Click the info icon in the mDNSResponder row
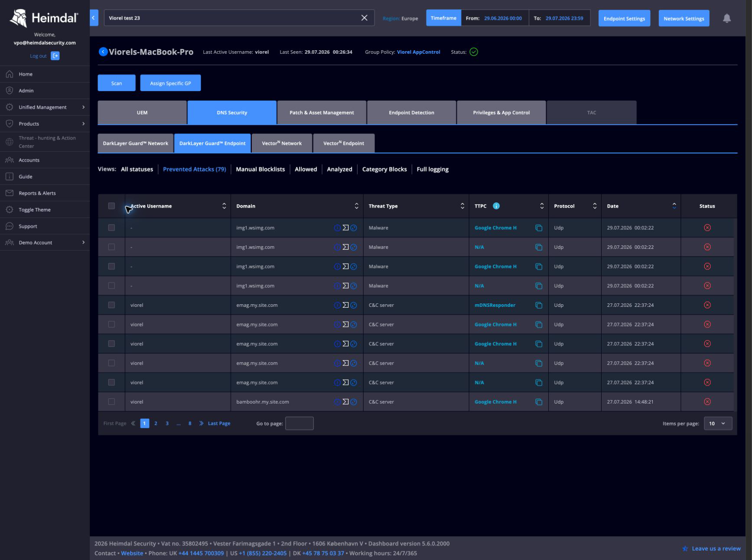Screen dimensions: 752x560 point(337,305)
